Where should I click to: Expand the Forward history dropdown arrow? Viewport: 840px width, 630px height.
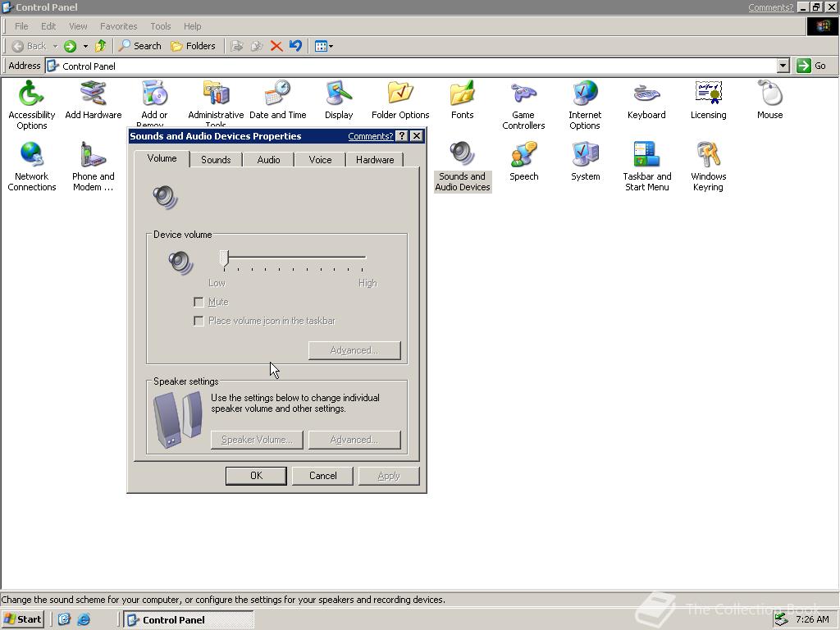pyautogui.click(x=85, y=46)
